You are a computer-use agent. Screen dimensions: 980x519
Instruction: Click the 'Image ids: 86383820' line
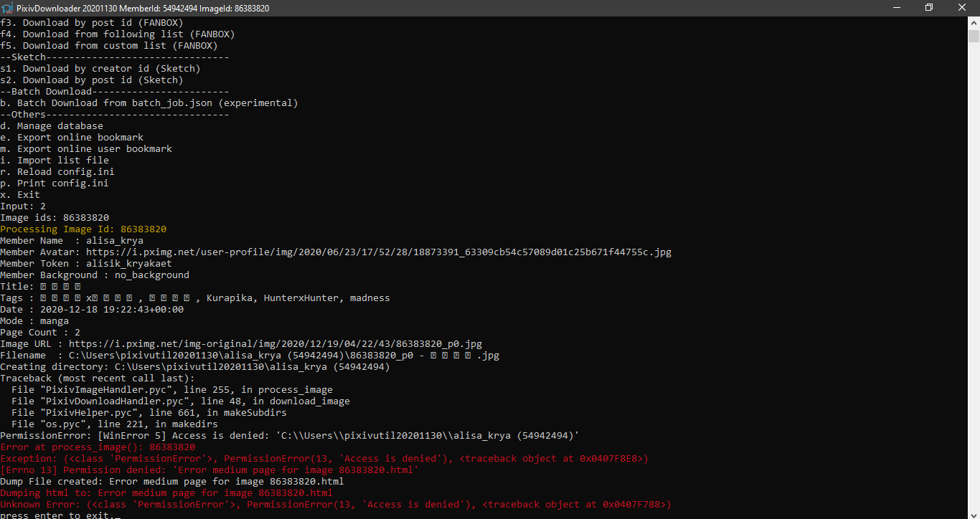coord(55,218)
